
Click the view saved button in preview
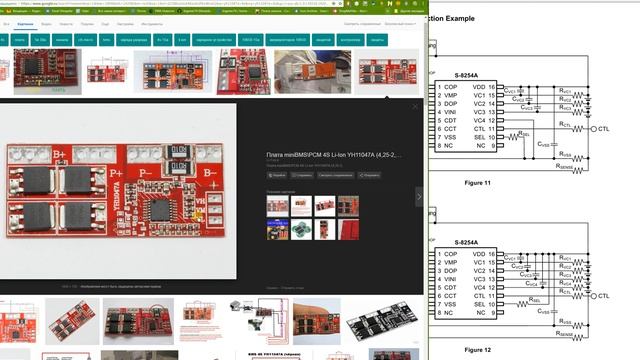[335, 175]
